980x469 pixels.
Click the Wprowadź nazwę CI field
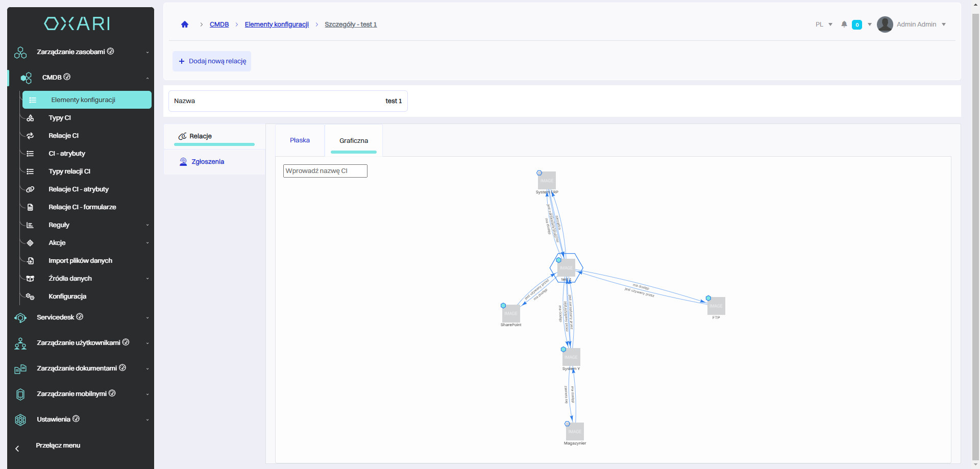pyautogui.click(x=325, y=171)
